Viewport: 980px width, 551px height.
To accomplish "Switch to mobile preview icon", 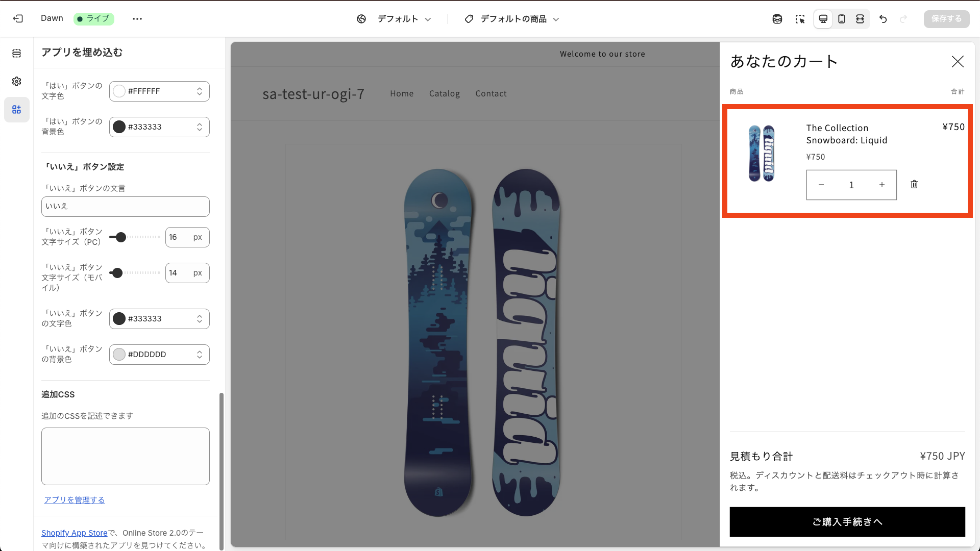I will (842, 19).
